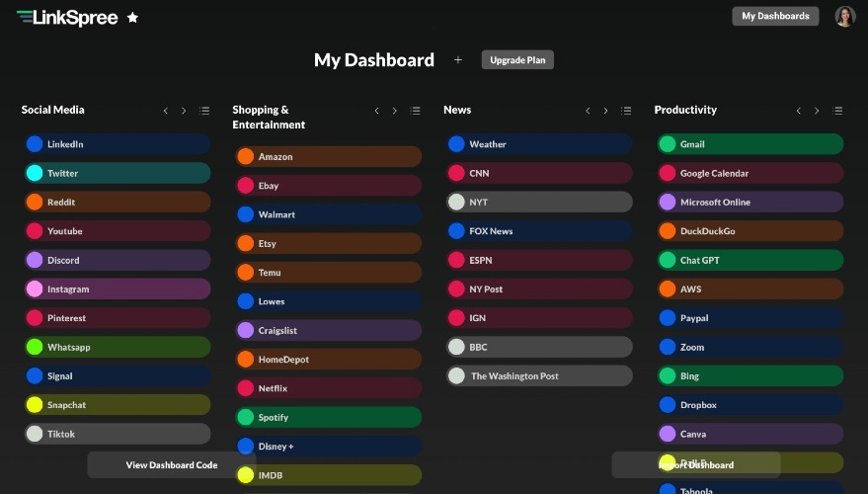Open The Washington Post link

(539, 376)
